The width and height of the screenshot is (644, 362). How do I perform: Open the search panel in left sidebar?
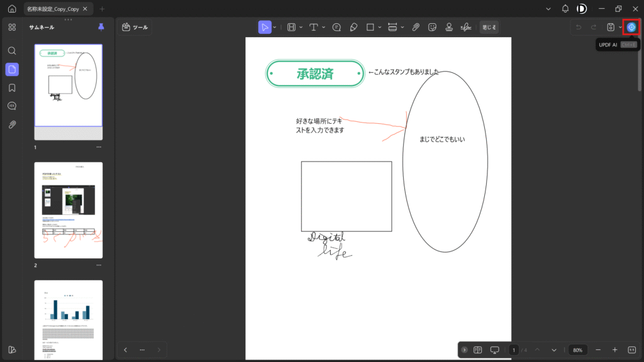point(12,50)
